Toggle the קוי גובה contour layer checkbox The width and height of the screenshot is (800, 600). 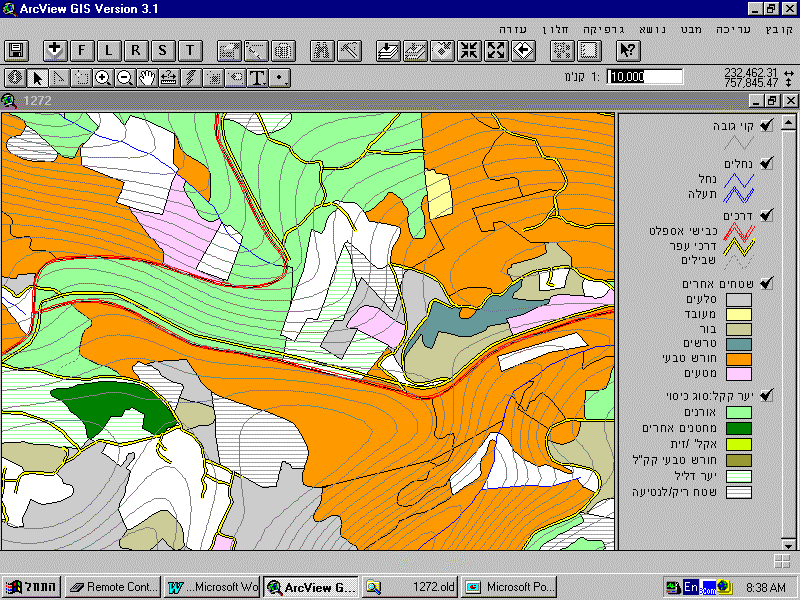pyautogui.click(x=766, y=125)
